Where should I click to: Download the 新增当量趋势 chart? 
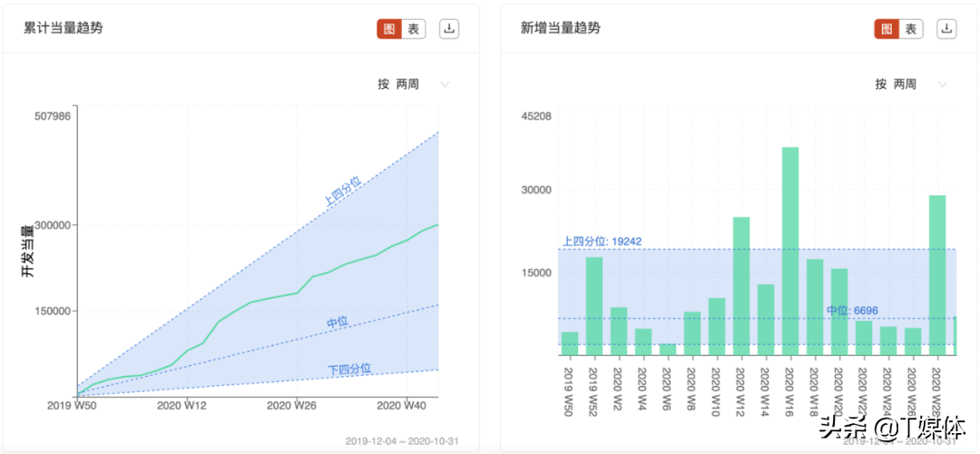pos(946,29)
